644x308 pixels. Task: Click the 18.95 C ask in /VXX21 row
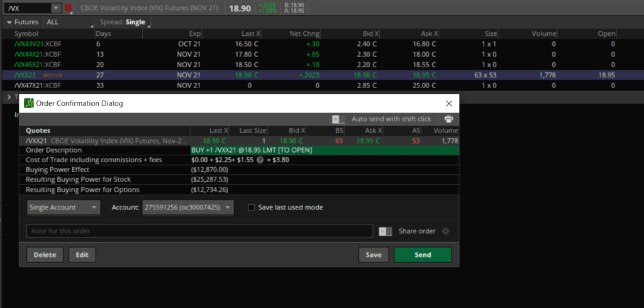pyautogui.click(x=423, y=75)
